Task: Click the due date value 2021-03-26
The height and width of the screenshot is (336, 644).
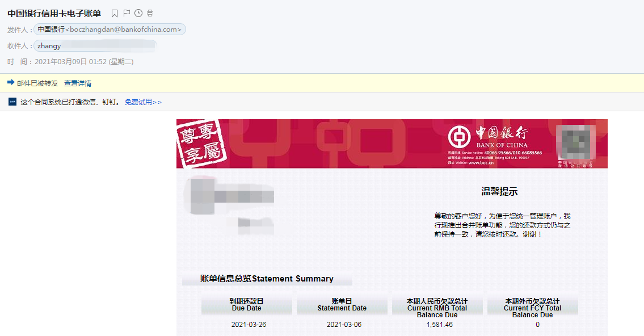Action: click(249, 325)
